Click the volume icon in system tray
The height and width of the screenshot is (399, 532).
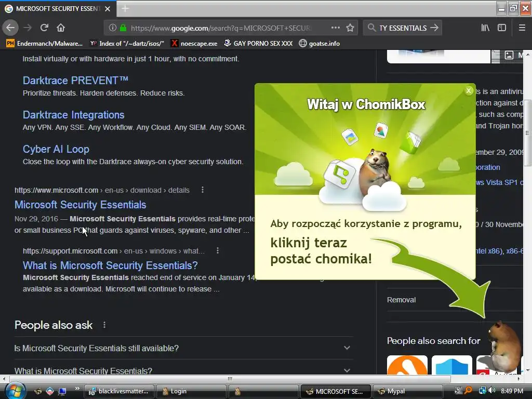click(492, 391)
